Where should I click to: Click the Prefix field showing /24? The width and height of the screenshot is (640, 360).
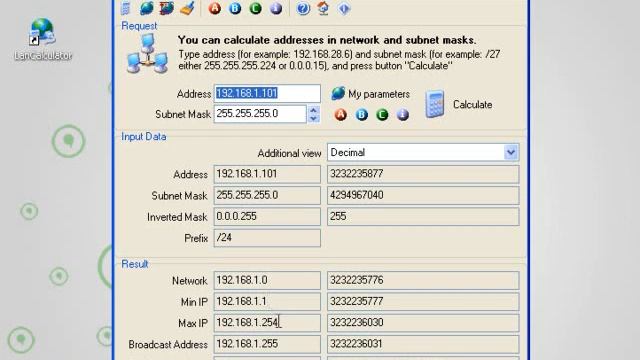coord(267,238)
